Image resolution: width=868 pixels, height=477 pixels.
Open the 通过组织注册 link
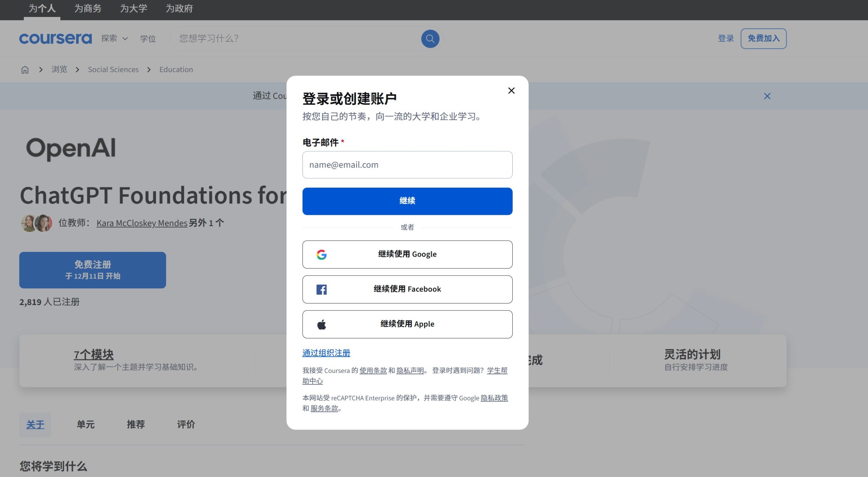(326, 353)
